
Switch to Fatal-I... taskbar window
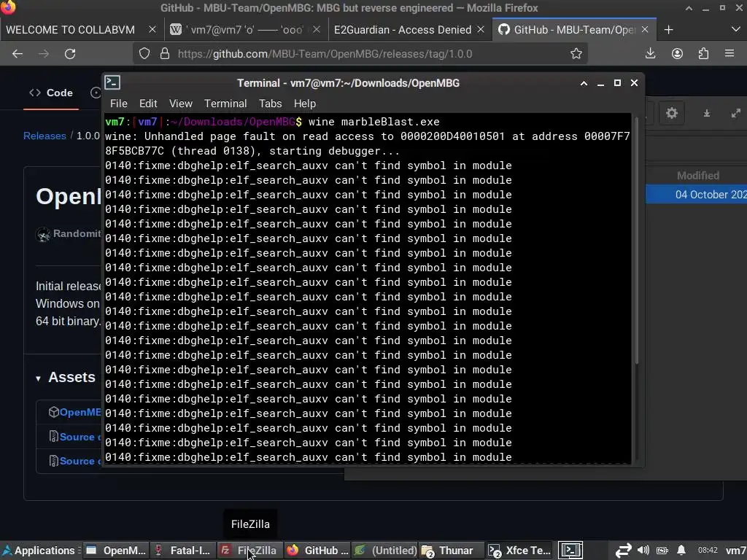coord(183,551)
